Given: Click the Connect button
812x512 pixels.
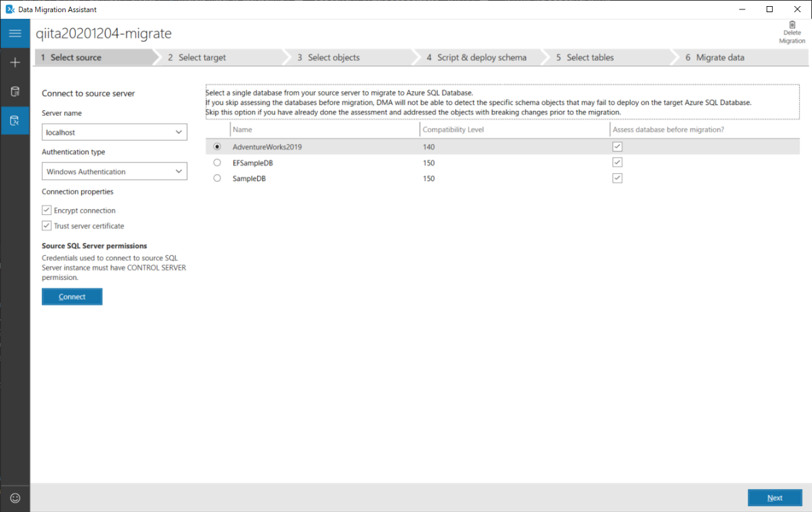Looking at the screenshot, I should click(x=72, y=297).
